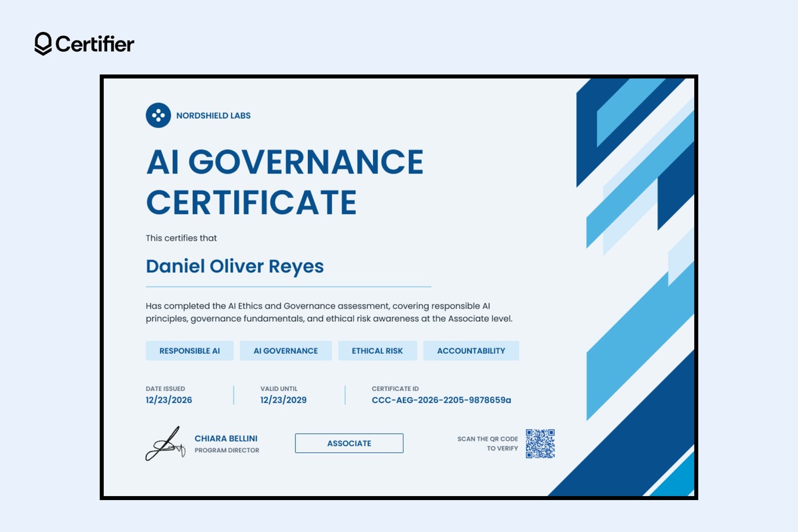Click the 'SCAN THE QR CODE TO VERIFY' text
Viewport: 798px width, 532px height.
[487, 444]
